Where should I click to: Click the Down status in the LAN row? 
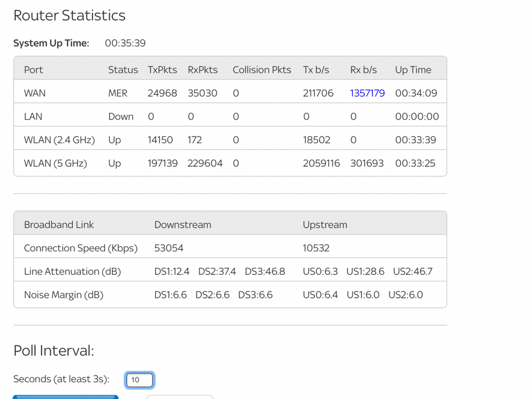tap(121, 117)
